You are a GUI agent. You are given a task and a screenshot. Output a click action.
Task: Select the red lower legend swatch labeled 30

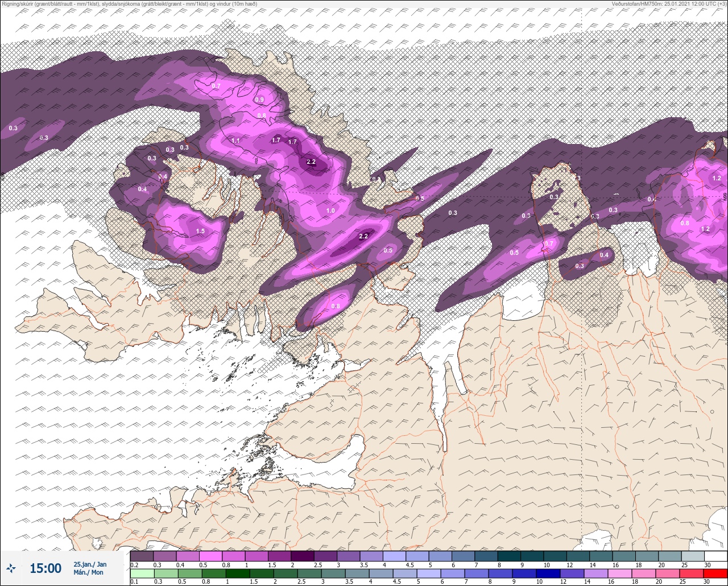[x=715, y=573]
